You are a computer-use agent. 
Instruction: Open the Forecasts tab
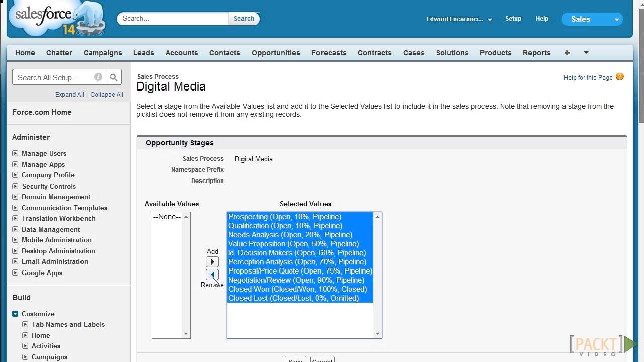(x=329, y=53)
